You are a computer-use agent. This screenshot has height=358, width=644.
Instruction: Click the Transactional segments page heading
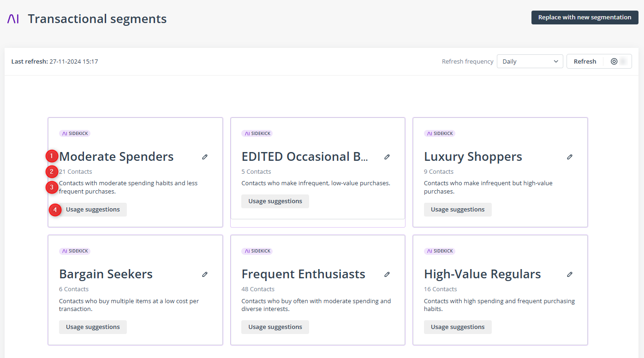click(x=97, y=19)
